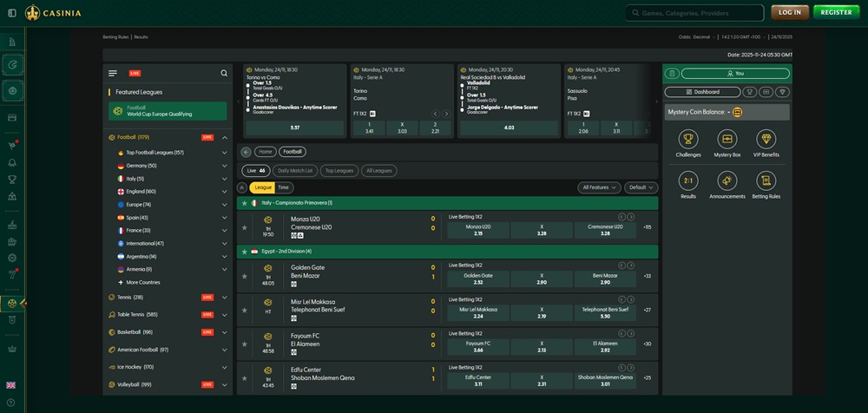Open the notification bell sidebar icon
The width and height of the screenshot is (868, 413).
point(12,163)
